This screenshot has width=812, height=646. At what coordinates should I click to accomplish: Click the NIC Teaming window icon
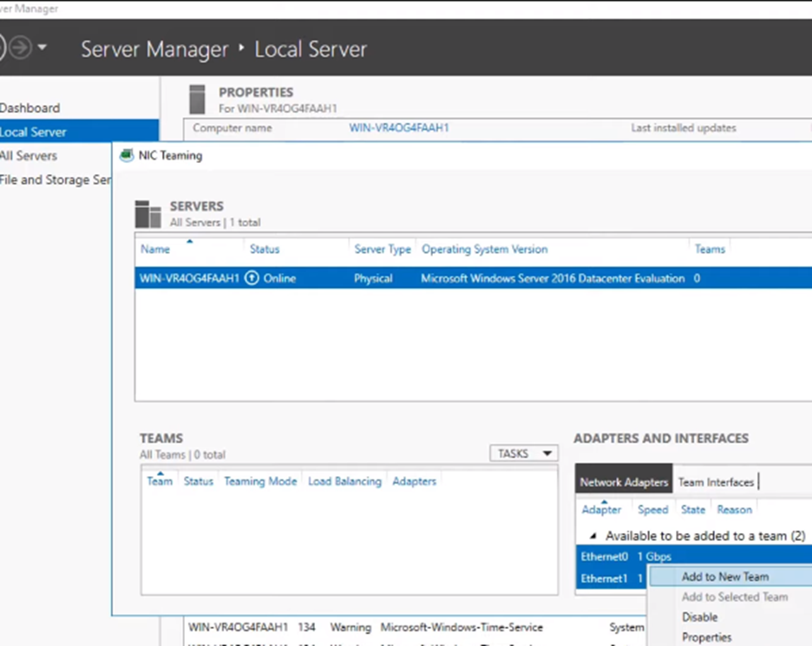pyautogui.click(x=127, y=155)
